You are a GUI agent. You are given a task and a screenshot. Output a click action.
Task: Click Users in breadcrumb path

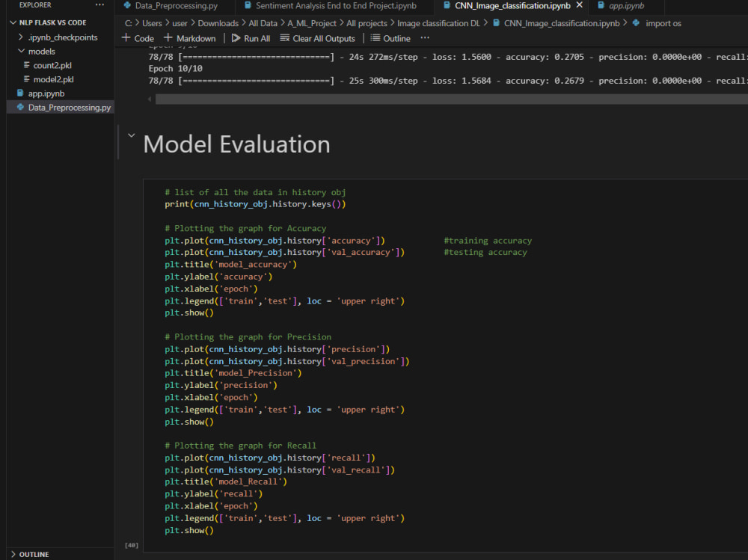152,23
